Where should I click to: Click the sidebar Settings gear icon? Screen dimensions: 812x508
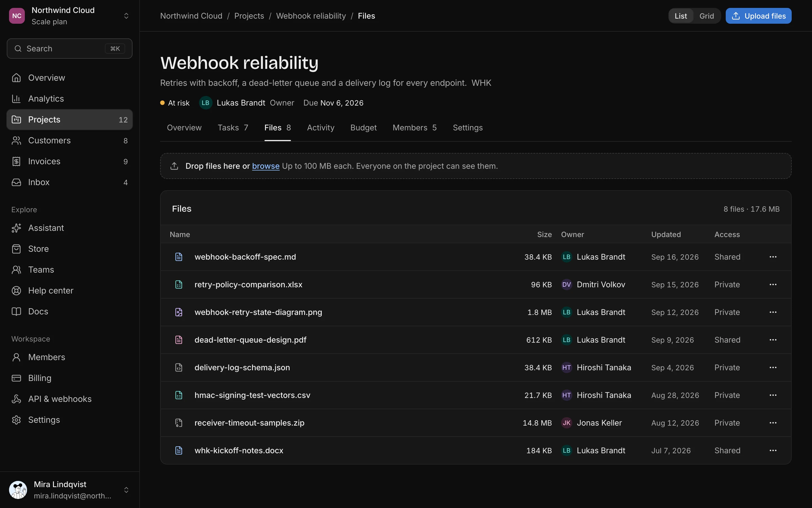click(x=16, y=420)
